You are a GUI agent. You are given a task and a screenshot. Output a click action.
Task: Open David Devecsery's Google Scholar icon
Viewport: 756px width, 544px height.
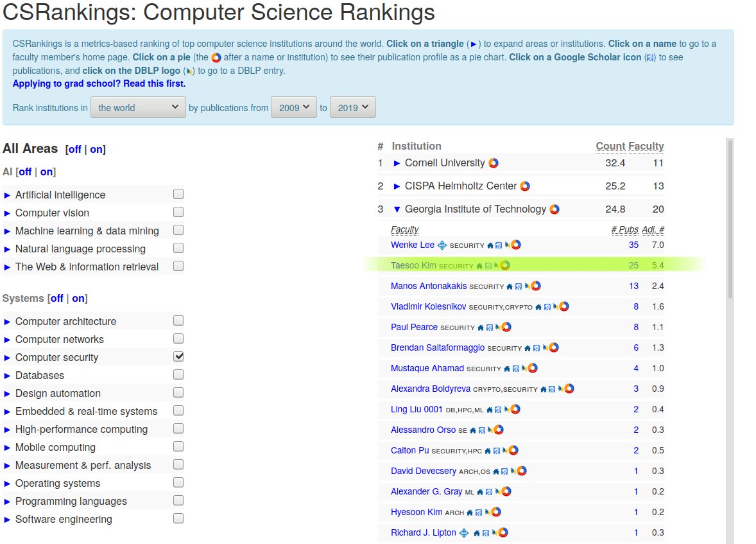click(x=504, y=471)
